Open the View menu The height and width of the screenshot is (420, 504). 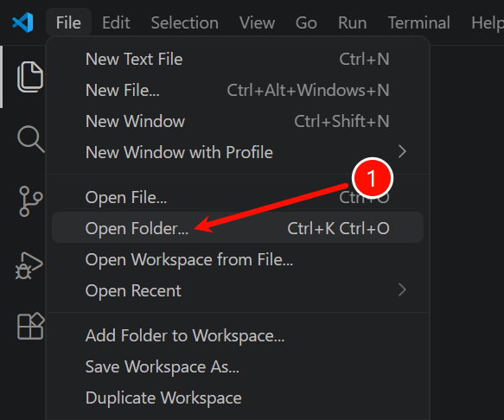257,22
